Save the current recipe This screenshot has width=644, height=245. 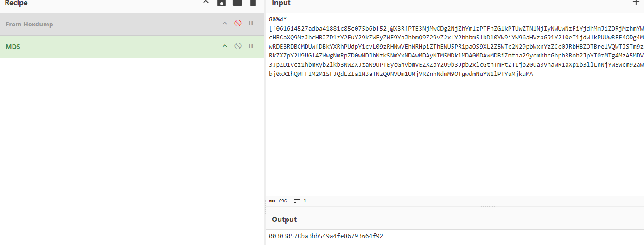[x=222, y=3]
